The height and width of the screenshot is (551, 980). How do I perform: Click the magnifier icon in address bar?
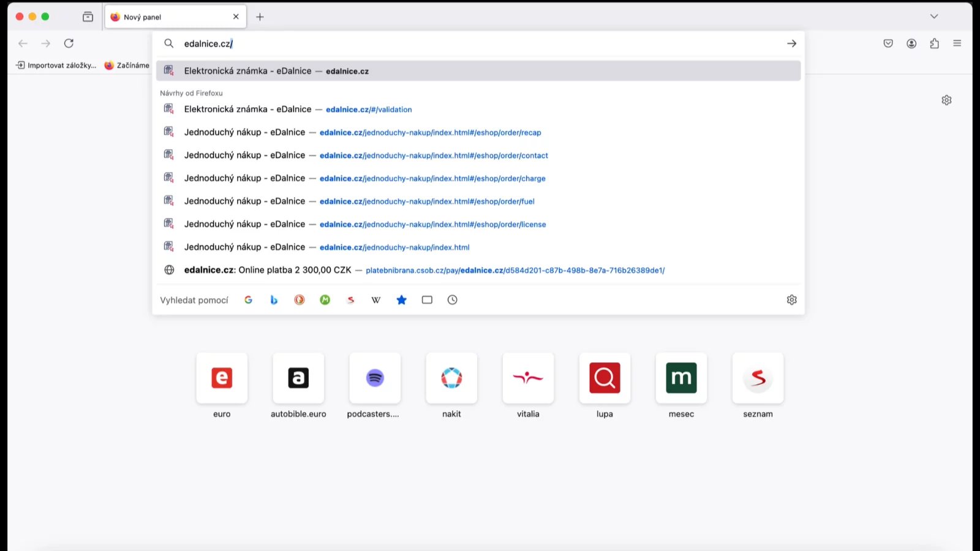pyautogui.click(x=169, y=43)
